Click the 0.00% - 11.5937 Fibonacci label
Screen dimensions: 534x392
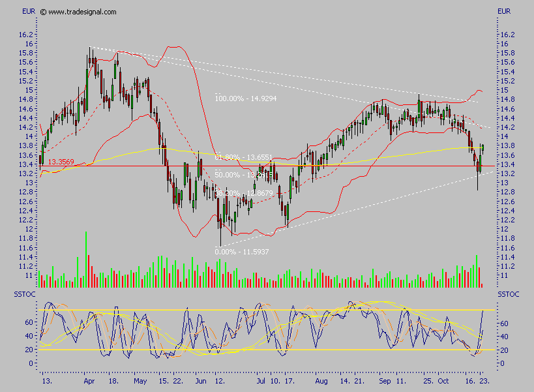(x=241, y=251)
